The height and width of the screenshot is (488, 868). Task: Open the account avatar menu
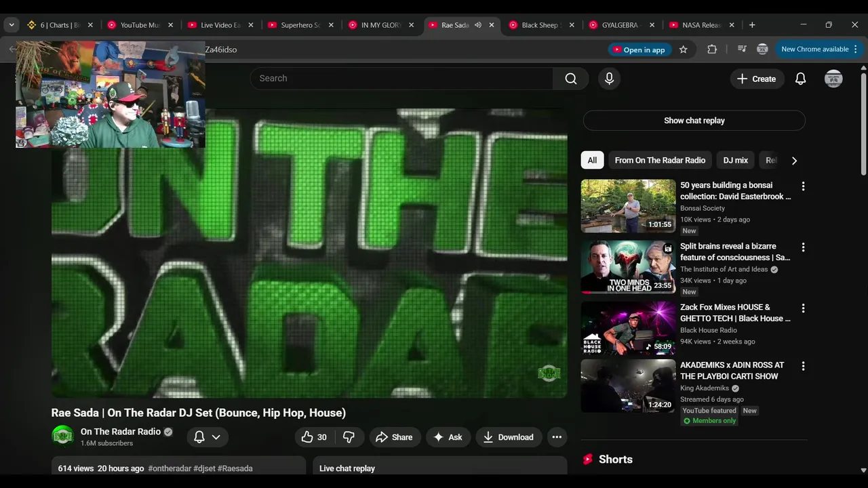point(833,79)
